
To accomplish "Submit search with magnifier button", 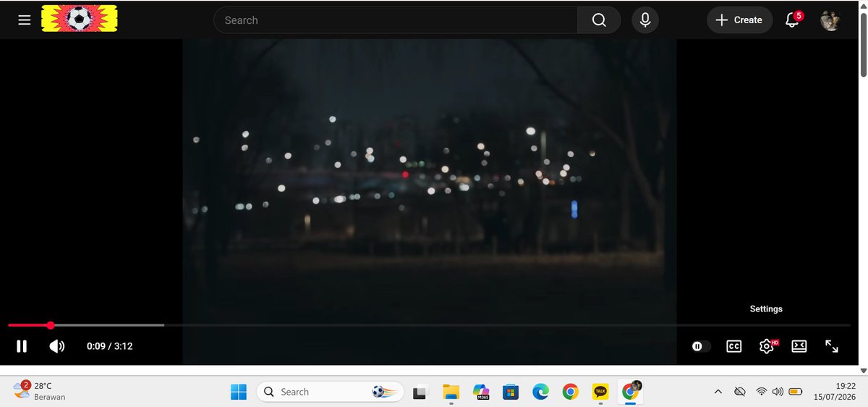I will [x=599, y=20].
